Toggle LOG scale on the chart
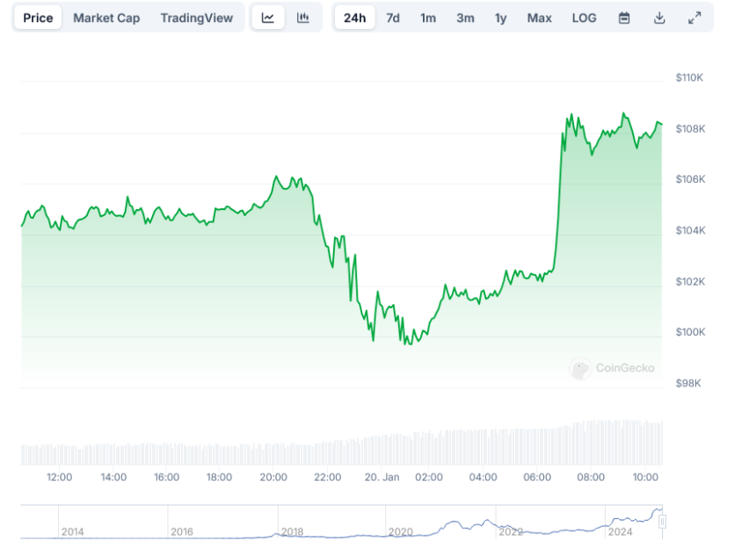Viewport: 756px width, 549px height. (584, 18)
